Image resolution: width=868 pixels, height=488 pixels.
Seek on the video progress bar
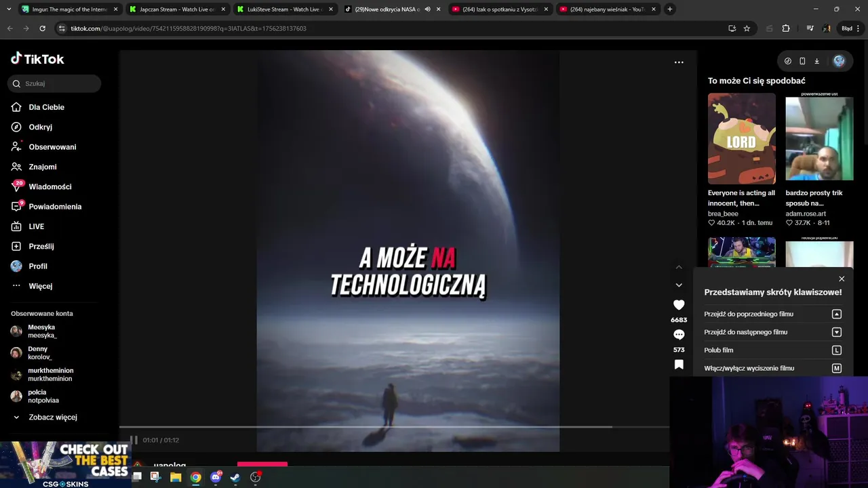(x=394, y=427)
